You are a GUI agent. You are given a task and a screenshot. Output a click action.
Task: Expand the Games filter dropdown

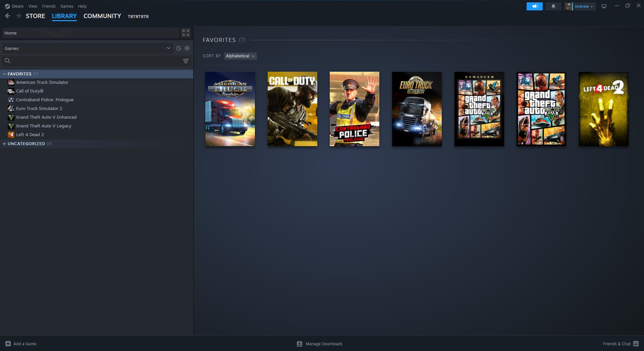click(87, 48)
